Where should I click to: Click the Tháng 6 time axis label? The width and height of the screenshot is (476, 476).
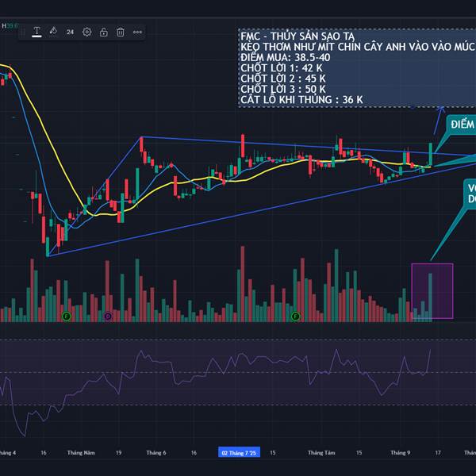[x=156, y=453]
